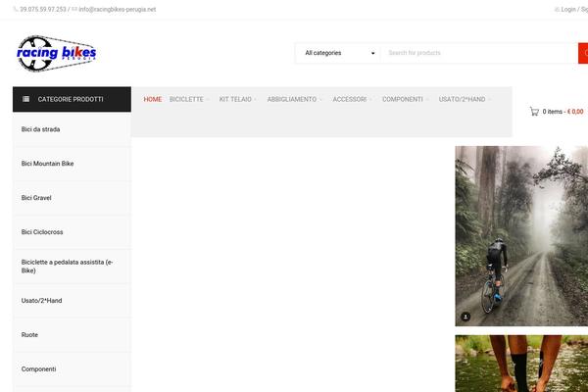Open the Bici Ciclocross category
Screen dimensions: 588x392
(x=72, y=232)
